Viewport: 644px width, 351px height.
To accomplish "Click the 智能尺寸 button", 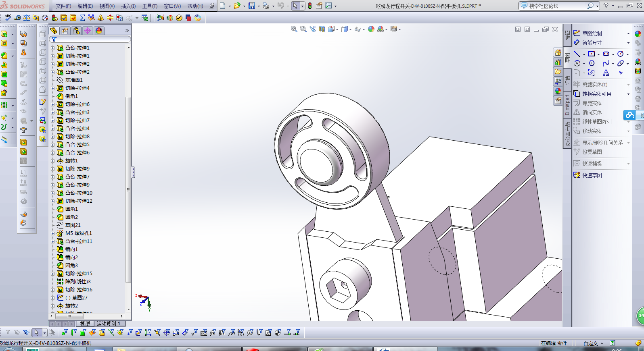I will (588, 43).
